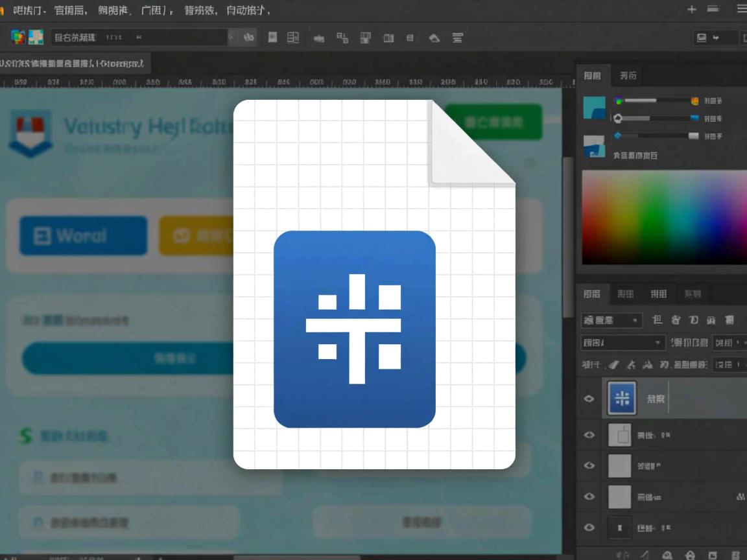Switch to second tab in color panel
Screen dimensions: 747x560
pos(627,76)
